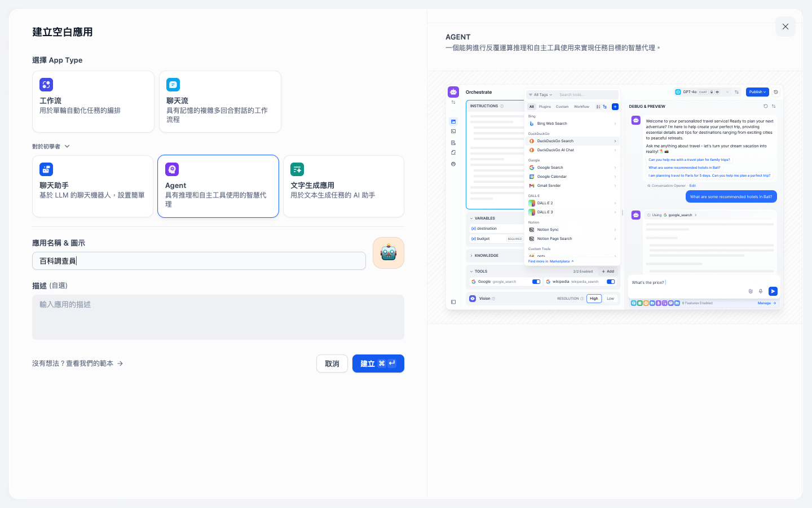Click the 聊天流 chat bubble icon
Screen dimensions: 812x508
(173, 85)
